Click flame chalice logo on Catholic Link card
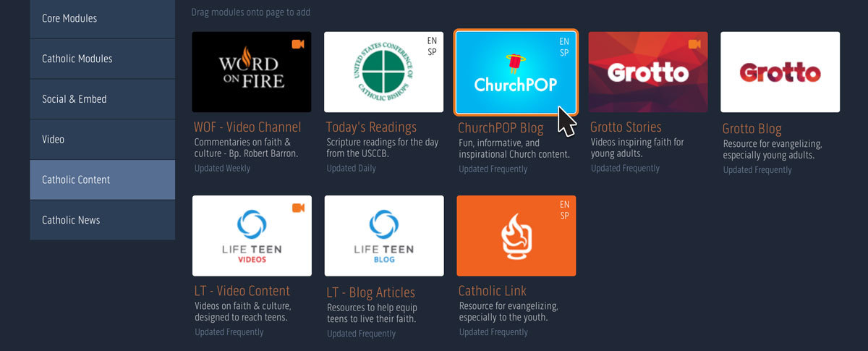 pyautogui.click(x=516, y=236)
